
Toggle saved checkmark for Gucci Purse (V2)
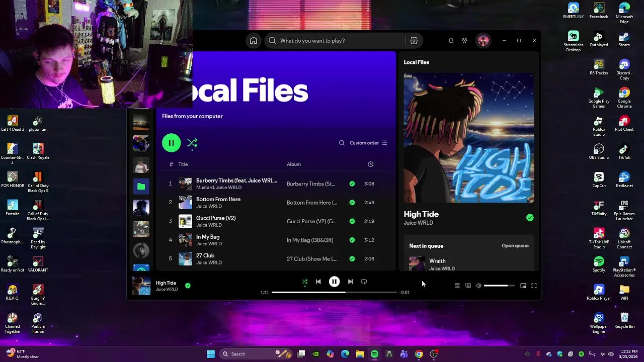click(x=352, y=221)
